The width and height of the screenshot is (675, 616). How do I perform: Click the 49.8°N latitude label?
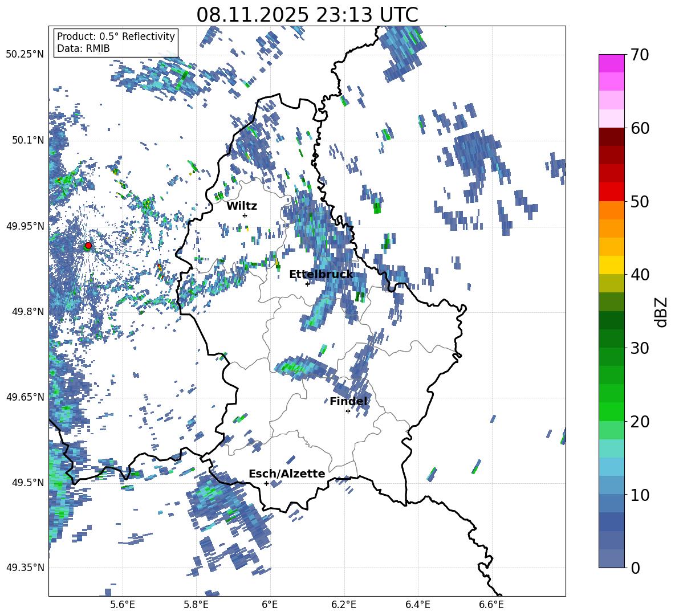point(28,312)
